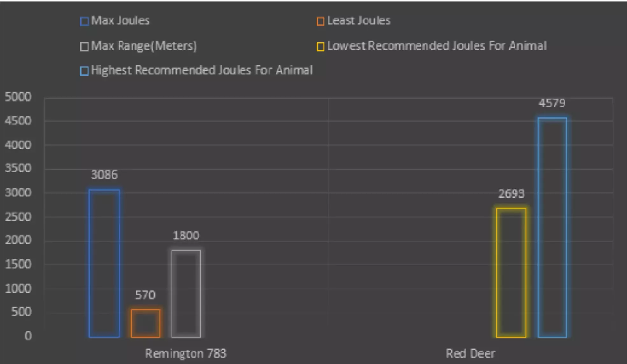Image resolution: width=627 pixels, height=364 pixels.
Task: Click the 5000 value on the vertical axis
Action: 18,97
